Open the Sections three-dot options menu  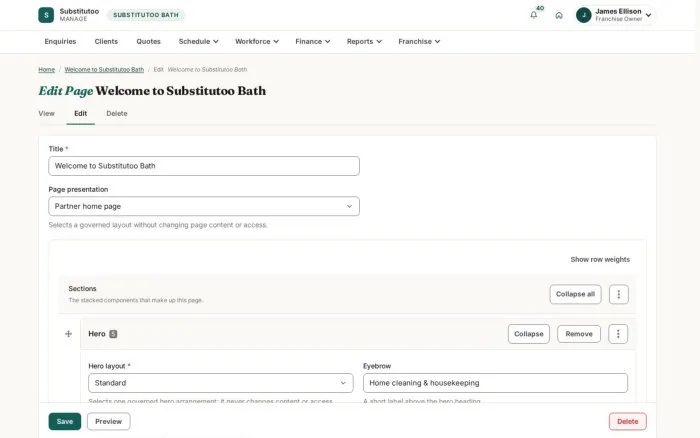coord(618,294)
